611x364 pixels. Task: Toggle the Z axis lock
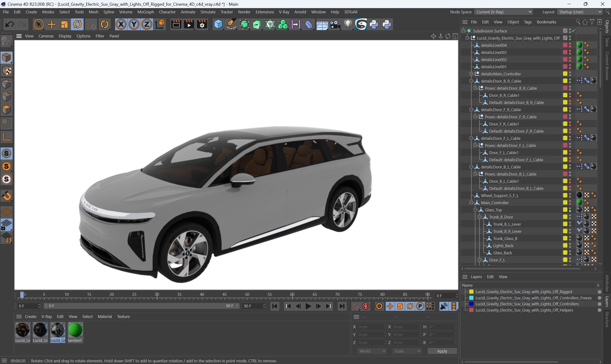point(147,24)
